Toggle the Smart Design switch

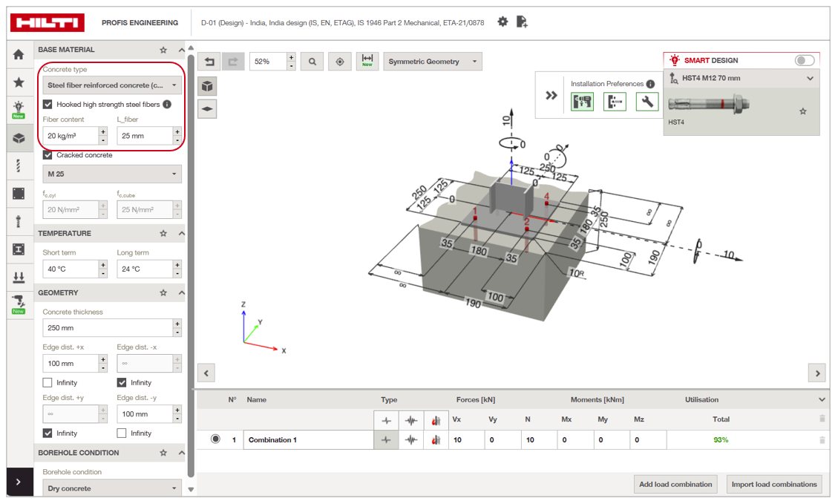click(805, 60)
